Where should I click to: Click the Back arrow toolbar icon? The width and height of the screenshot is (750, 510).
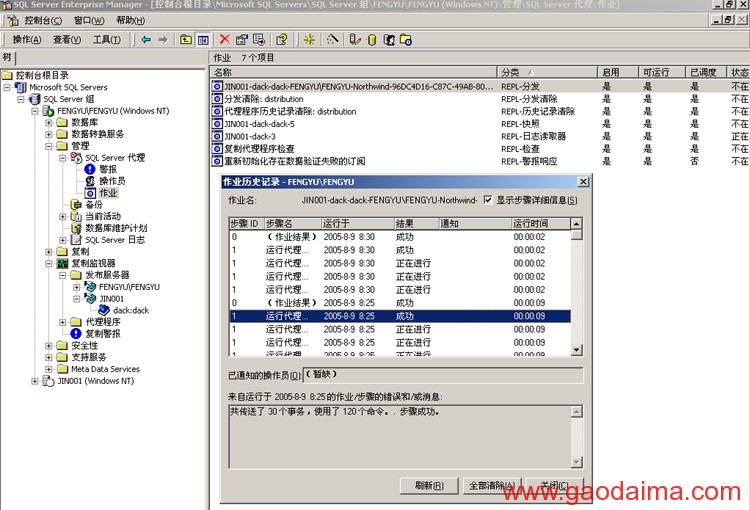click(146, 40)
